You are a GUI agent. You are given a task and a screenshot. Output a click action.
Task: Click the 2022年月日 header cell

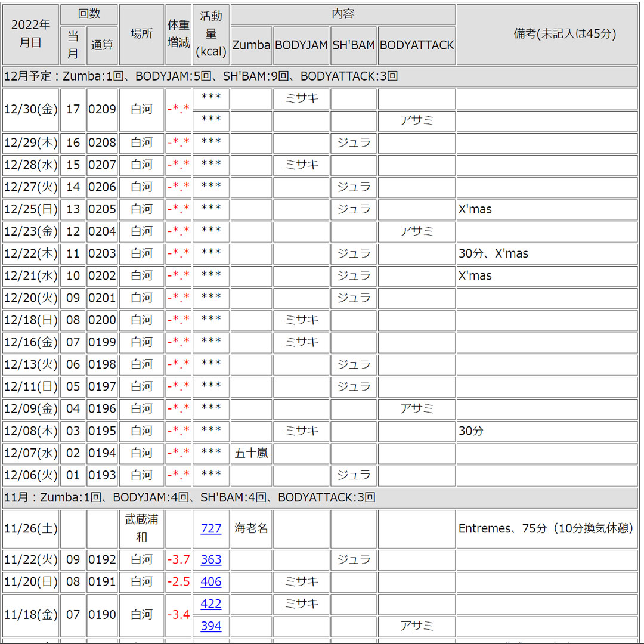pyautogui.click(x=31, y=35)
